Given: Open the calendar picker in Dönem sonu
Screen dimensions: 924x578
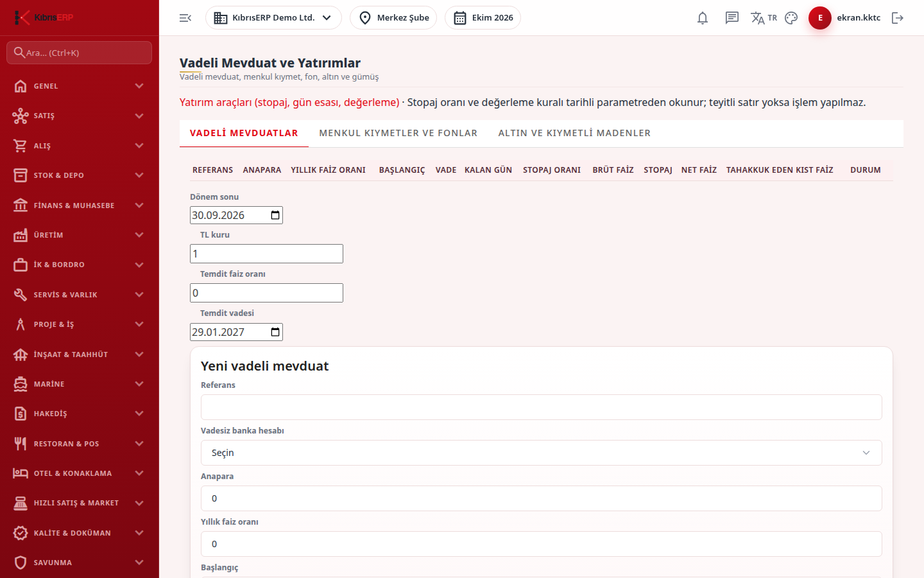Looking at the screenshot, I should (275, 215).
